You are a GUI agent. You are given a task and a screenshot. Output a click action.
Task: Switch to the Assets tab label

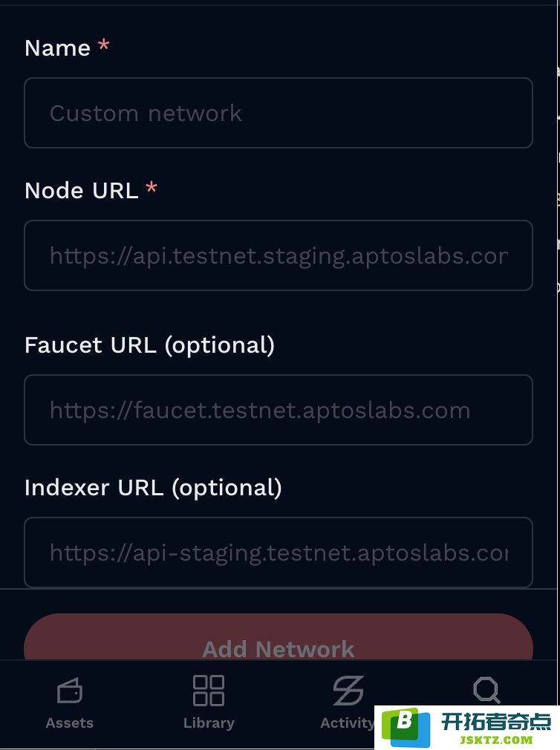70,723
